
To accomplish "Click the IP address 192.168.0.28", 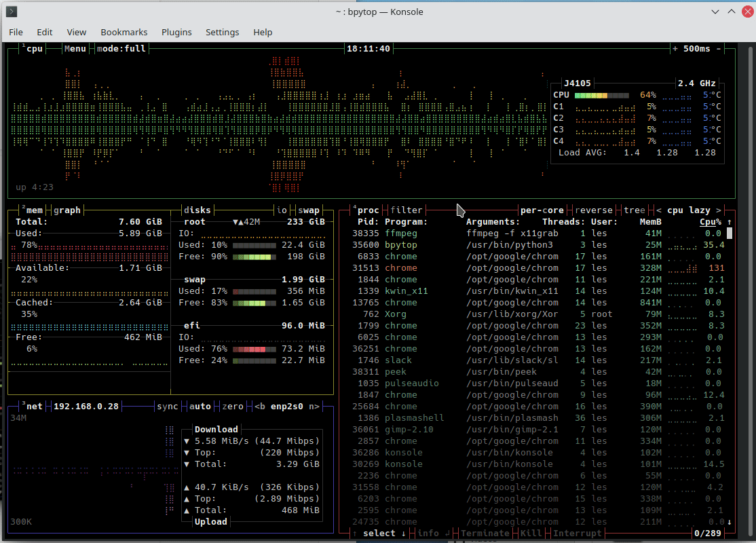I will [x=86, y=407].
